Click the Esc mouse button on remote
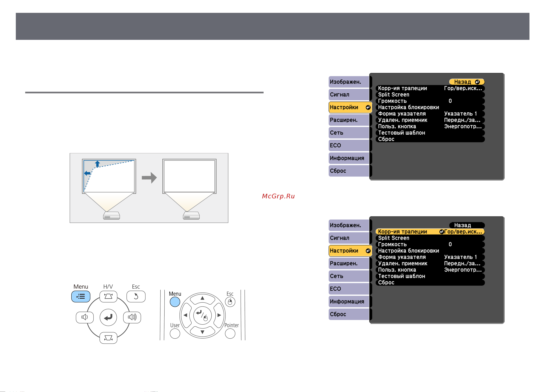This screenshot has height=392, width=555. tap(230, 302)
